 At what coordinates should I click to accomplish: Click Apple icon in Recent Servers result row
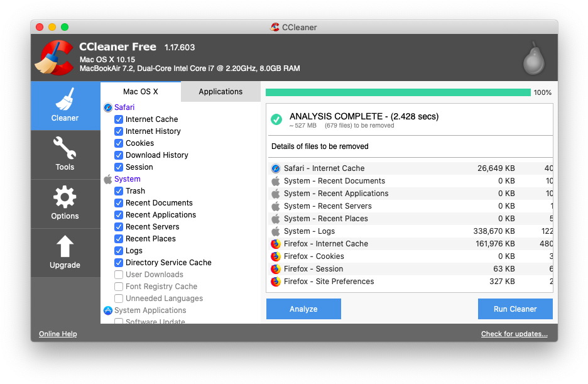[x=276, y=206]
